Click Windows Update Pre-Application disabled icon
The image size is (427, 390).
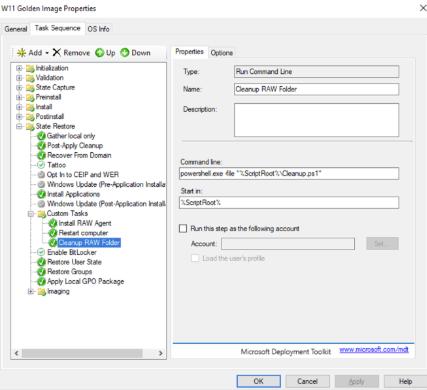pyautogui.click(x=41, y=184)
